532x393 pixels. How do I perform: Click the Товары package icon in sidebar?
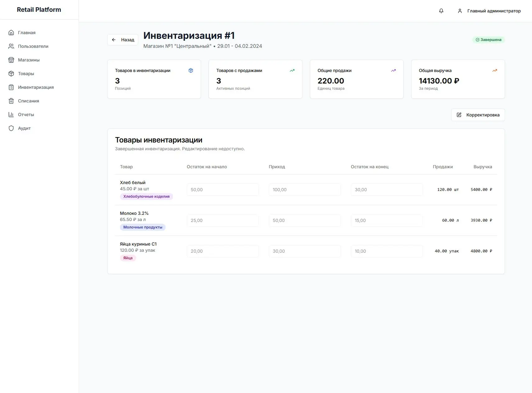(x=11, y=73)
